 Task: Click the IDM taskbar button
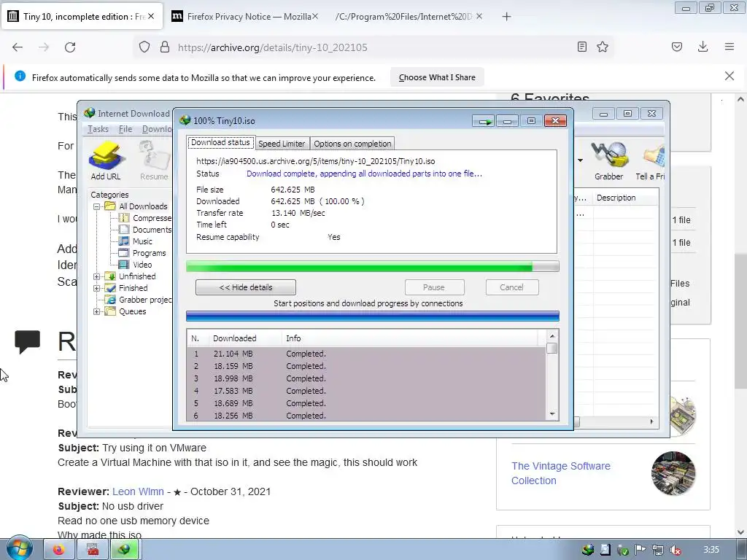coord(124,550)
